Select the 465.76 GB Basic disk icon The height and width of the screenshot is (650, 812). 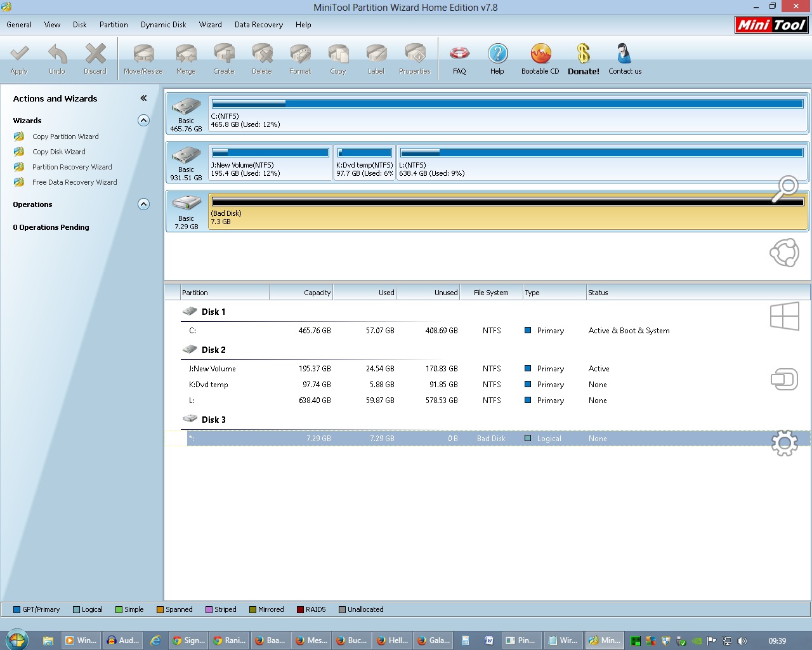pos(186,105)
